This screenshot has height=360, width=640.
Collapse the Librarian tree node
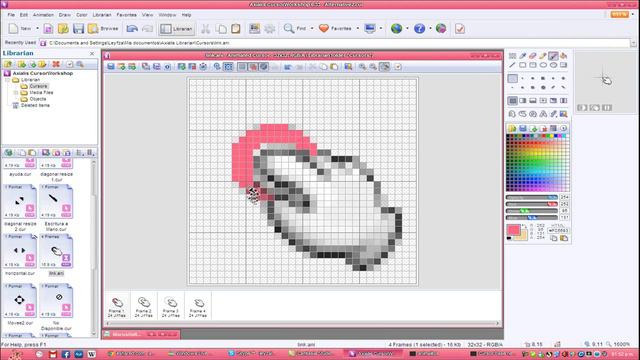click(x=7, y=80)
